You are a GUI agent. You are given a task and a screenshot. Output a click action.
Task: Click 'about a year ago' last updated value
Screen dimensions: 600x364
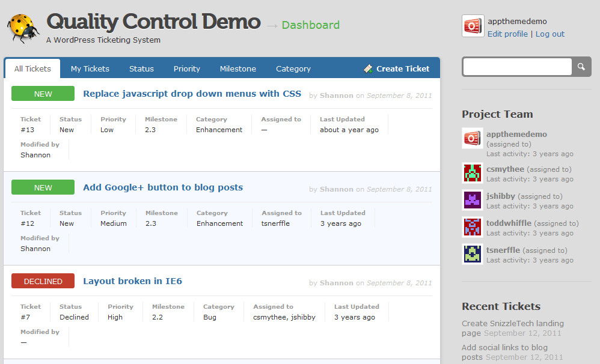tap(349, 130)
